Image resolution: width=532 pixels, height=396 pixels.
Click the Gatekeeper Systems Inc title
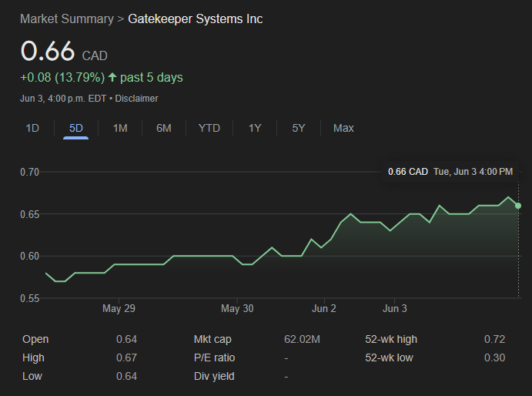[195, 18]
